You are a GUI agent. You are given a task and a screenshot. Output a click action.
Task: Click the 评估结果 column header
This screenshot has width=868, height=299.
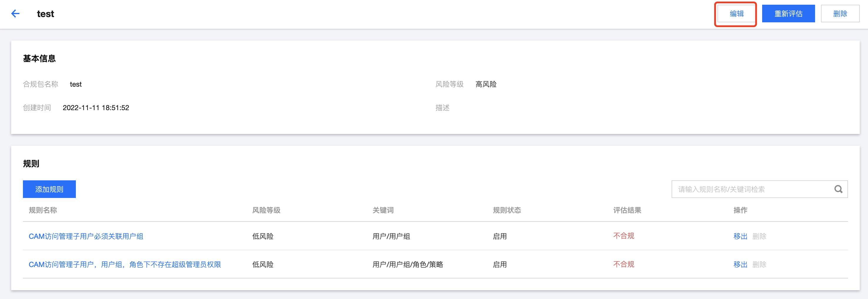click(627, 210)
